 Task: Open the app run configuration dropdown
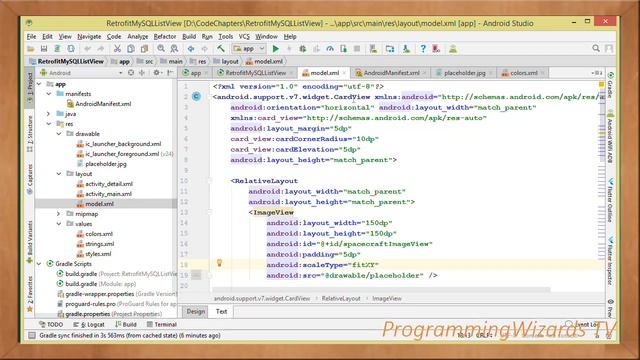[x=249, y=49]
